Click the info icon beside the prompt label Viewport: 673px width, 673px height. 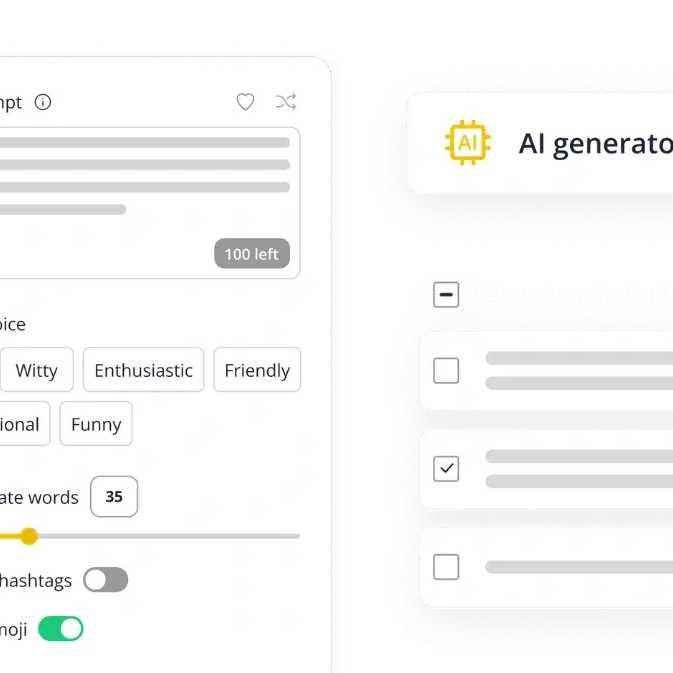(x=43, y=102)
